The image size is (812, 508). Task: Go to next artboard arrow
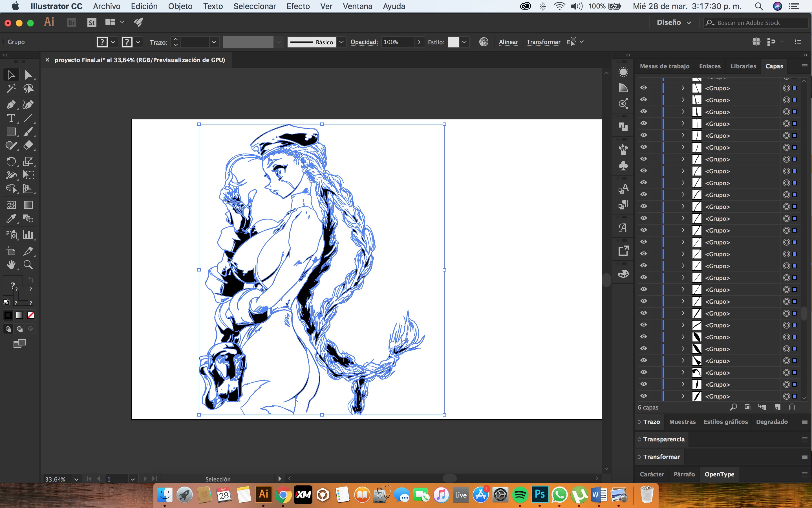(145, 479)
